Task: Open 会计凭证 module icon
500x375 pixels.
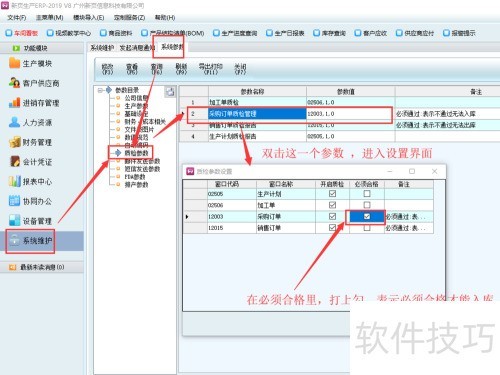Action: tap(15, 161)
